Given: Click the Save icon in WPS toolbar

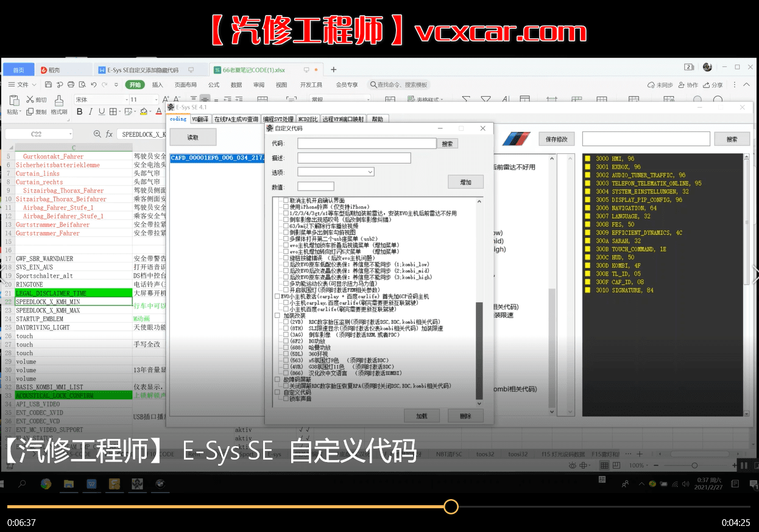Looking at the screenshot, I should click(48, 85).
